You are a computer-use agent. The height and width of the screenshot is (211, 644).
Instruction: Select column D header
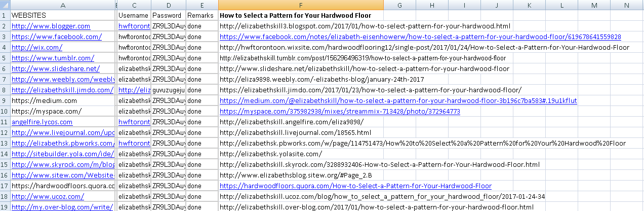[x=168, y=5]
